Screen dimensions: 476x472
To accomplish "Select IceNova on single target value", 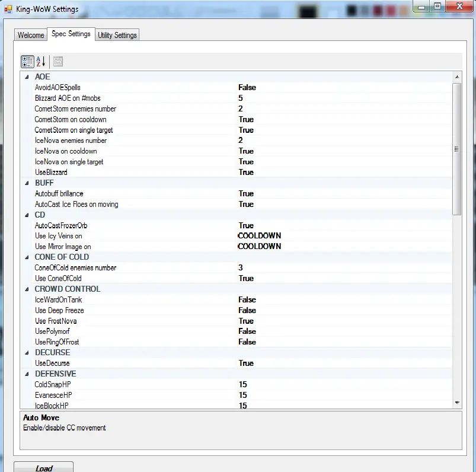I will pos(344,162).
